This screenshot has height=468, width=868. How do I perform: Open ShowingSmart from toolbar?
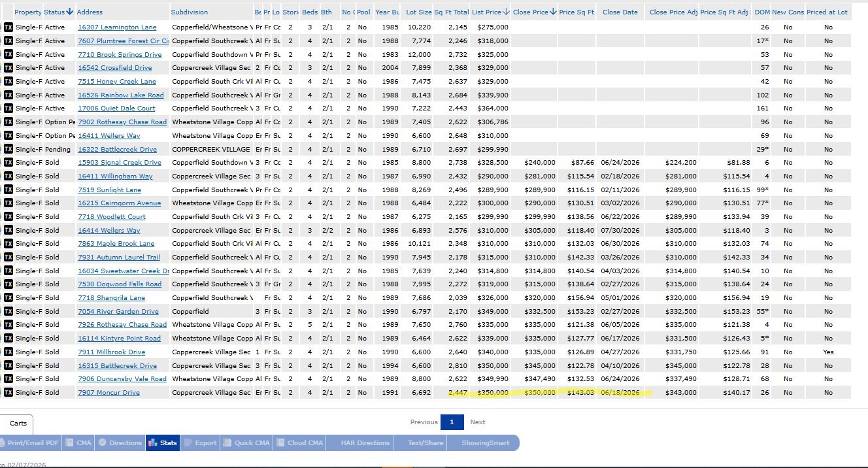tap(485, 443)
